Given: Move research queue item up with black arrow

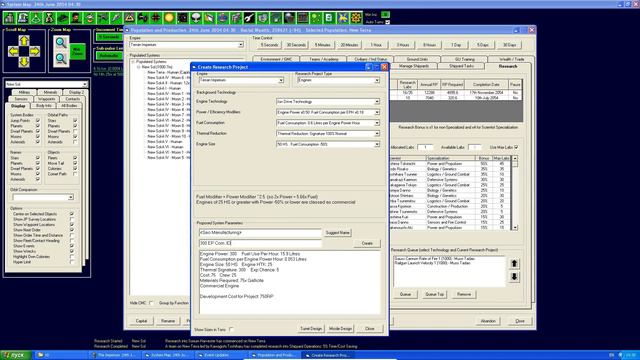Looking at the screenshot, I should tap(514, 264).
